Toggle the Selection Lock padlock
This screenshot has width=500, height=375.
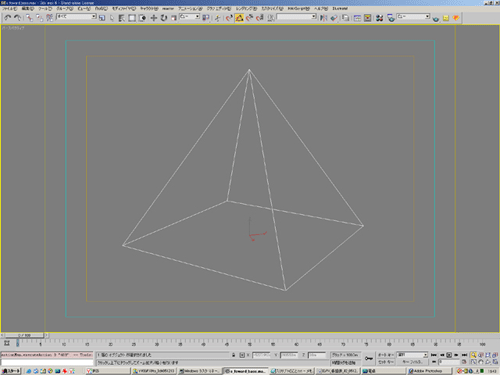coord(234,355)
